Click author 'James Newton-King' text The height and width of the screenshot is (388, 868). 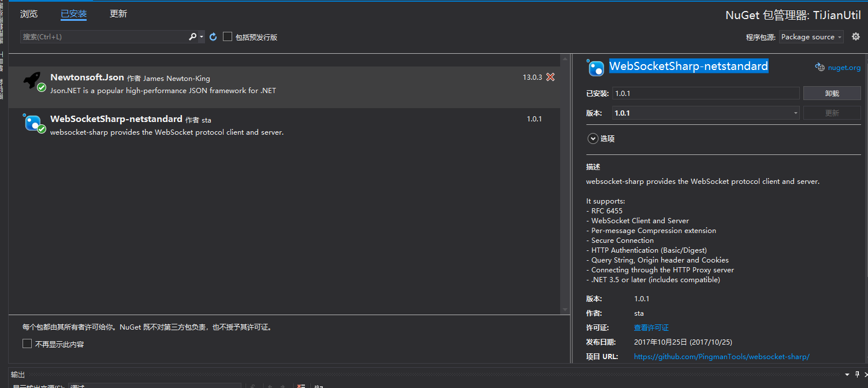177,78
